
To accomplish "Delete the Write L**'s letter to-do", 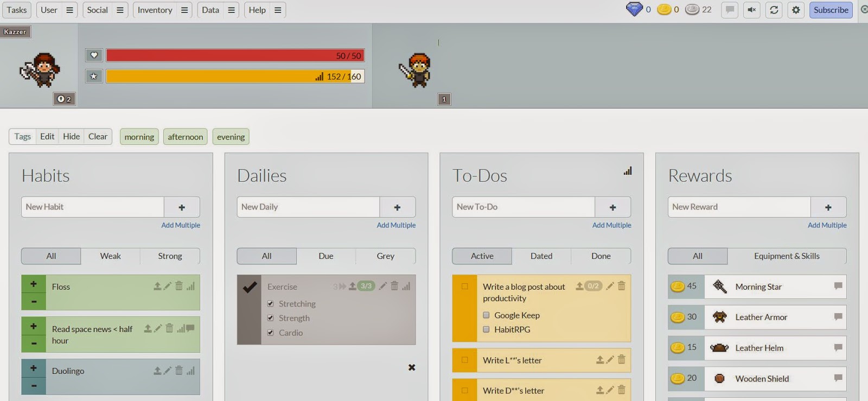I will coord(622,359).
